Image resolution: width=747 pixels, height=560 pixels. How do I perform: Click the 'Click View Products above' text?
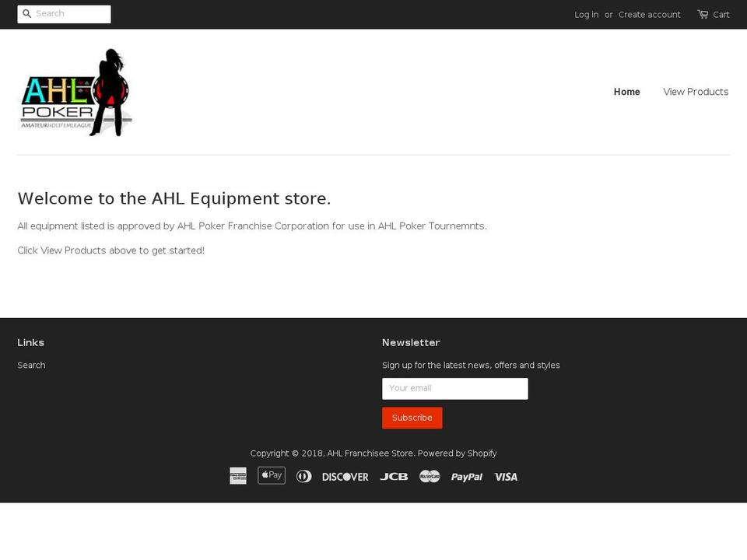pos(111,250)
